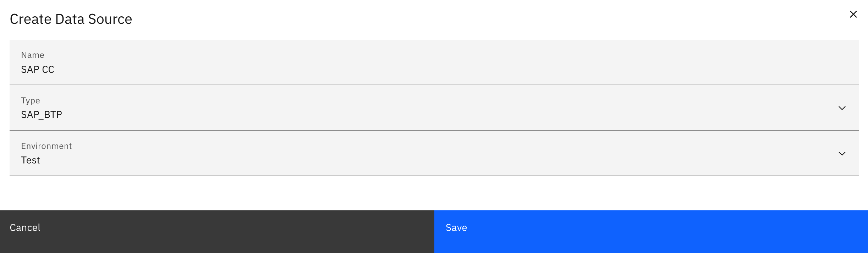Viewport: 868px width, 253px height.
Task: Close the Create Data Source dialog
Action: pyautogui.click(x=853, y=14)
